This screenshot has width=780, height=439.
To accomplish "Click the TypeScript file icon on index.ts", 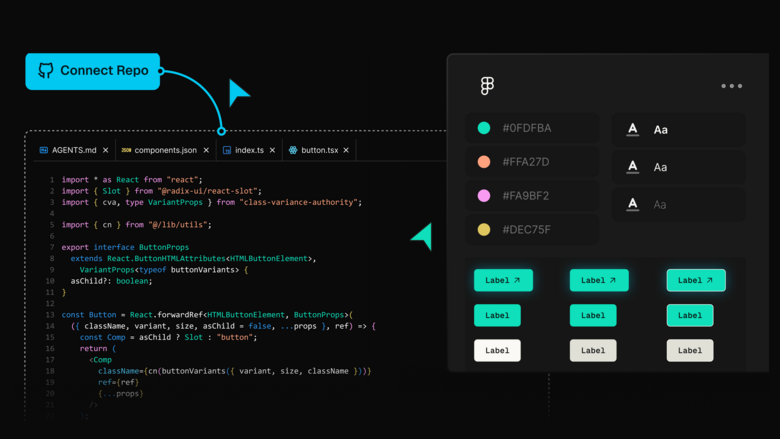I will coord(227,150).
